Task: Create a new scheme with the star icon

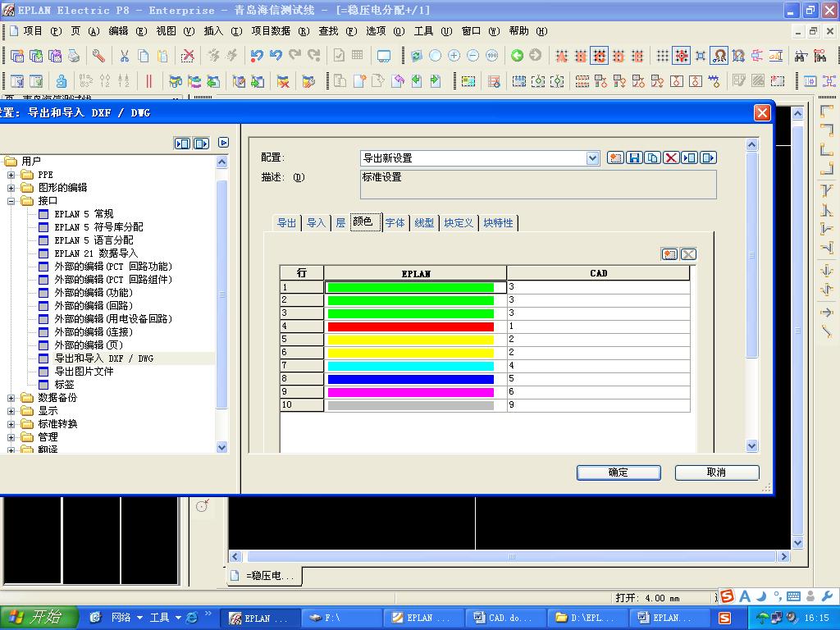Action: [x=615, y=157]
